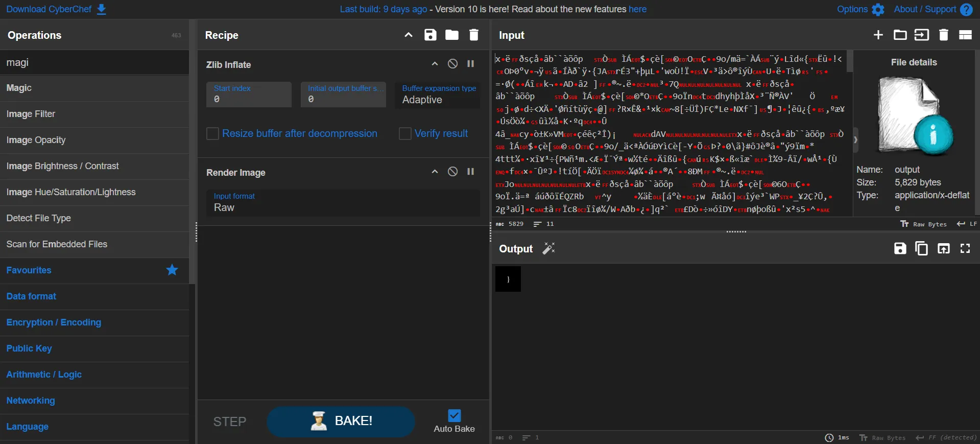This screenshot has width=980, height=444.
Task: Open the Output Raw Bytes encoding selector
Action: 882,438
